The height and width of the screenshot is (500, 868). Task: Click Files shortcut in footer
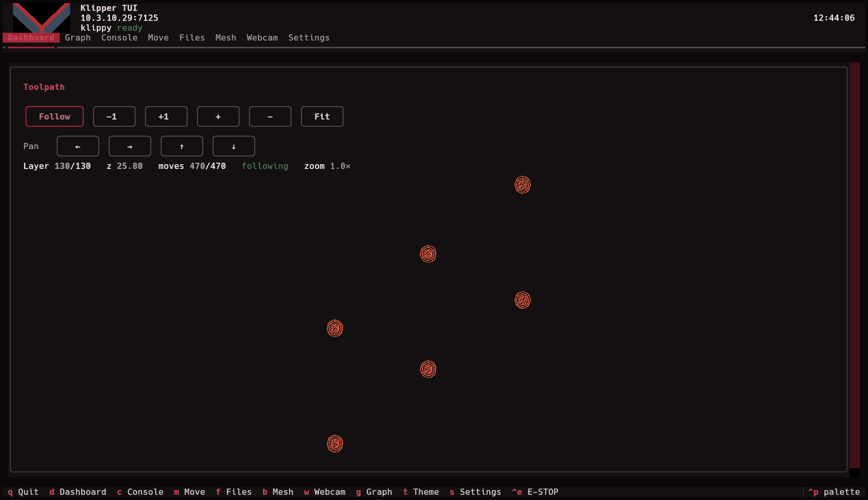[x=234, y=492]
